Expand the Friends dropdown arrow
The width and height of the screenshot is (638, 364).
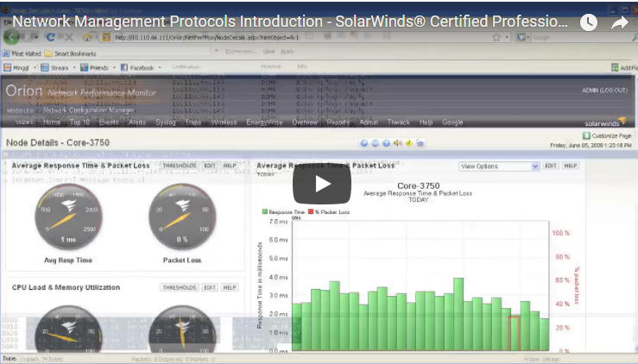pyautogui.click(x=114, y=67)
